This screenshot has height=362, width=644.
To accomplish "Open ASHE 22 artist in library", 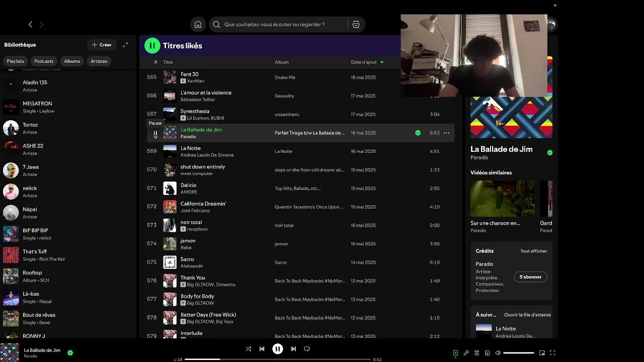I will [x=68, y=149].
